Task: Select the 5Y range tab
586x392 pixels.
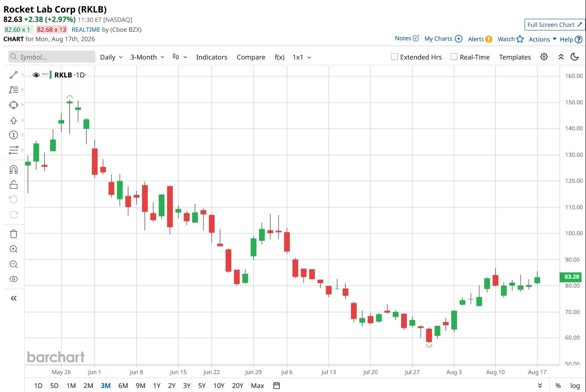Action: click(202, 385)
